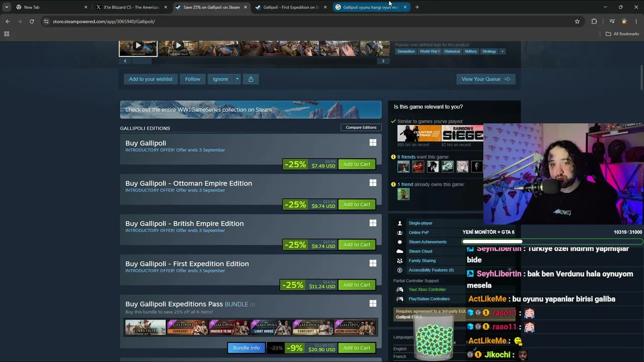
Task: Open the browser extensions puzzle icon
Action: click(x=594, y=21)
